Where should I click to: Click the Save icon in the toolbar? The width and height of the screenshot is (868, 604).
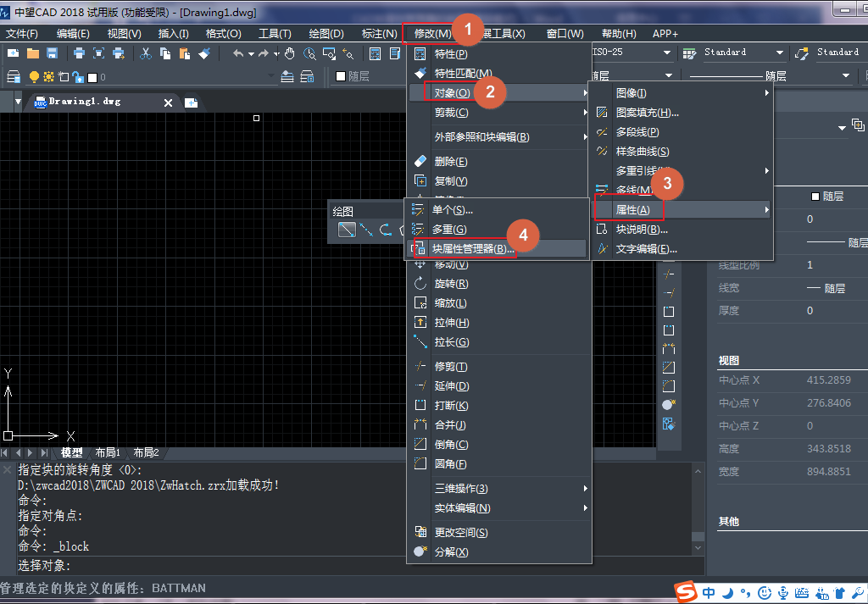[52, 53]
